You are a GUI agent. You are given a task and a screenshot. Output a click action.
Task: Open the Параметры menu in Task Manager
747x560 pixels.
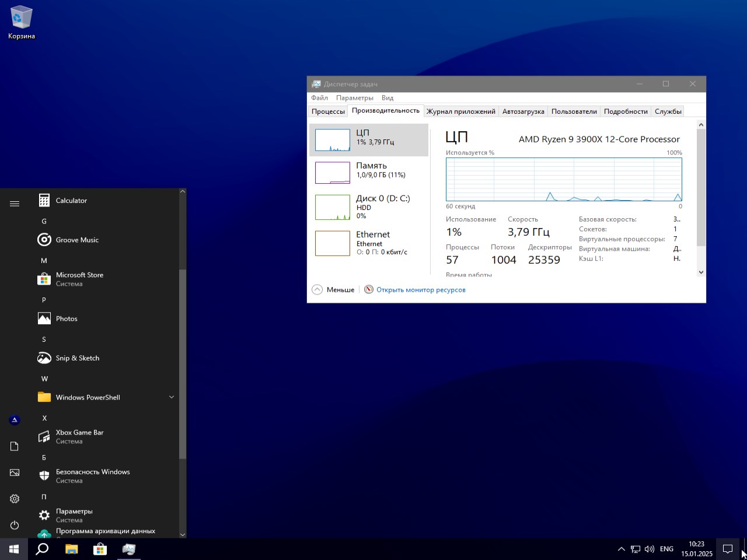tap(354, 98)
